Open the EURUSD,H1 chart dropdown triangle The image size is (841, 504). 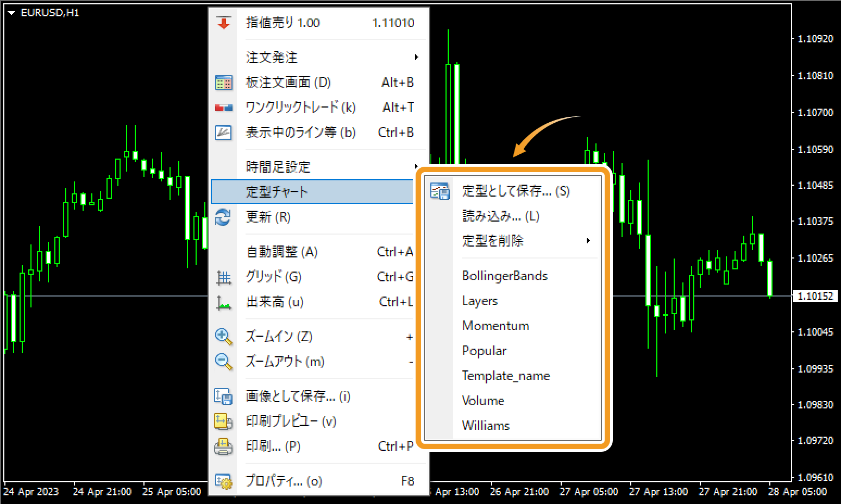coord(11,13)
